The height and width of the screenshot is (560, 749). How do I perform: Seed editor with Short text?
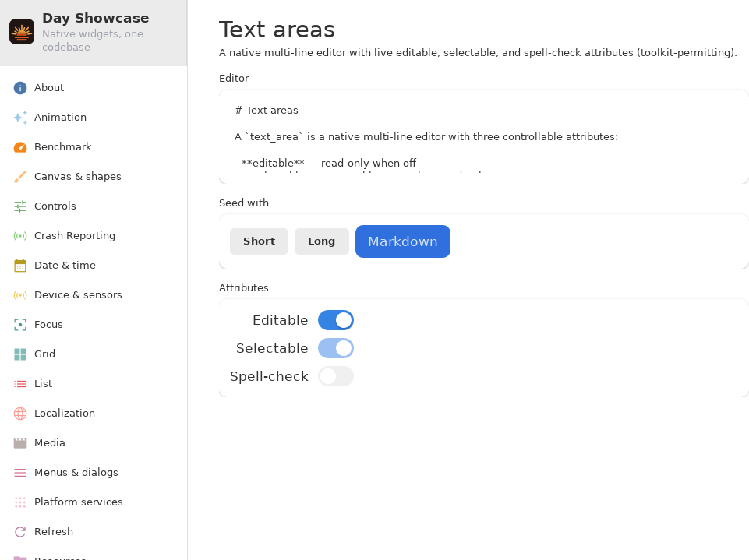coord(259,241)
